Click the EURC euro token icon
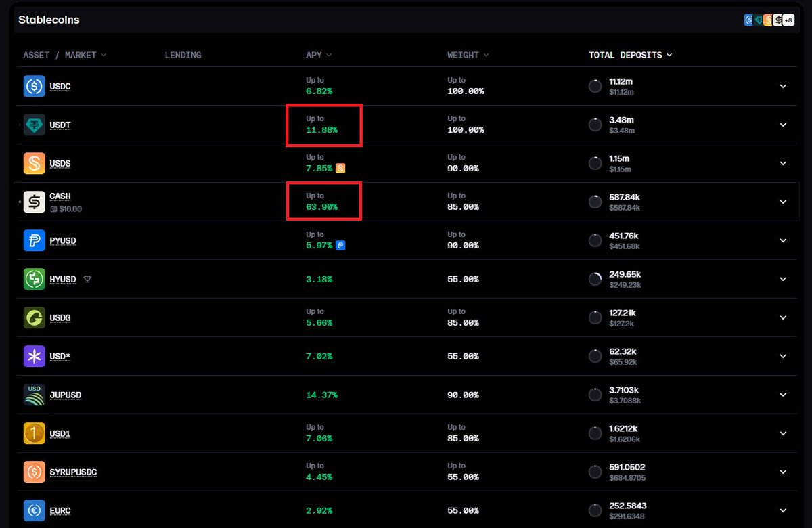This screenshot has height=528, width=812. 34,510
